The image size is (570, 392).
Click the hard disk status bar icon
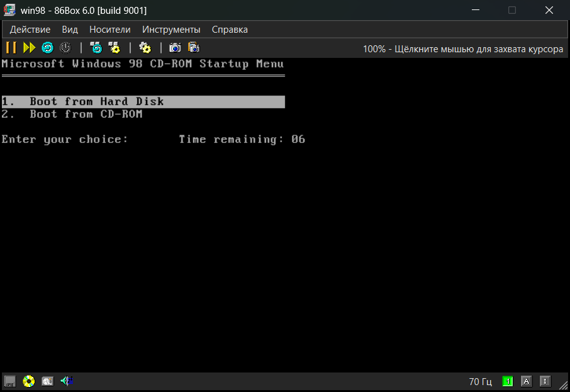[48, 381]
